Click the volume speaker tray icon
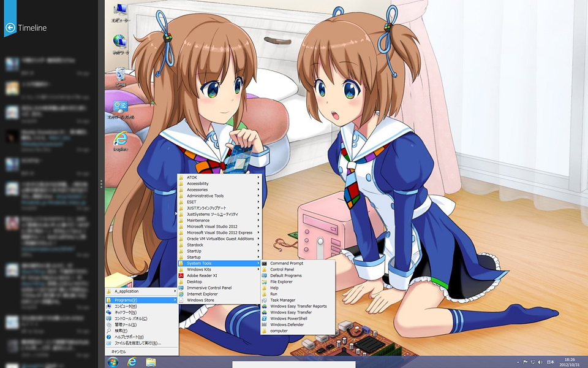 (540, 362)
